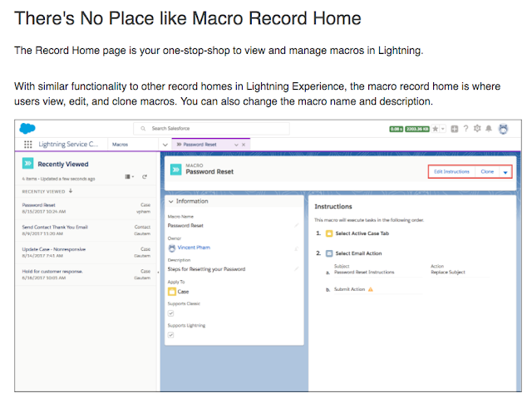This screenshot has height=403, width=532.
Task: Open the App Launcher grid icon
Action: pos(28,145)
